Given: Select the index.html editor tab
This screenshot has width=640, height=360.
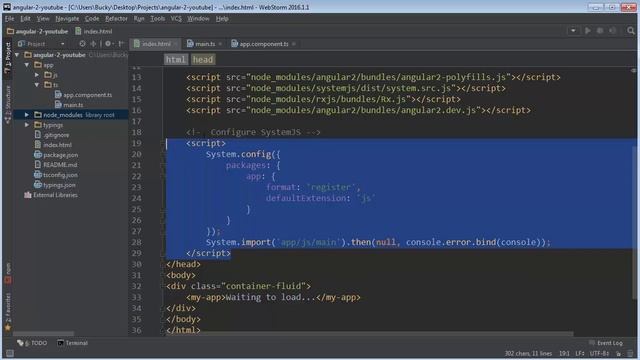Looking at the screenshot, I should tap(156, 44).
